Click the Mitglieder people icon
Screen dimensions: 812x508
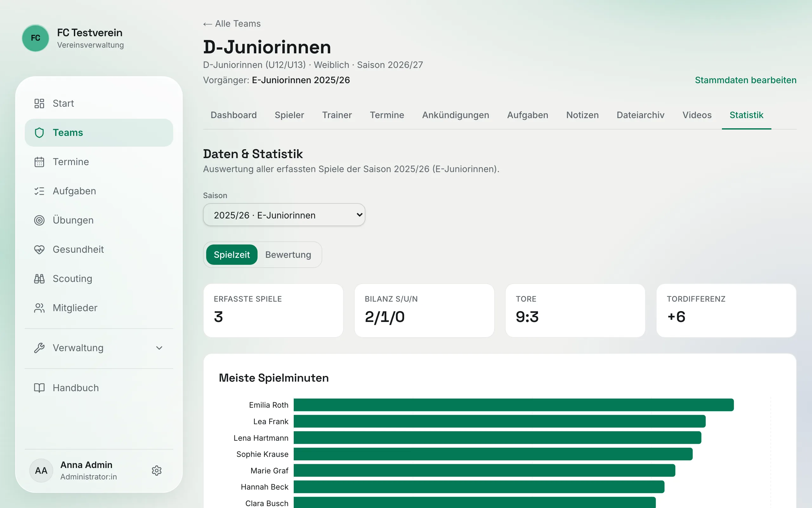coord(39,308)
